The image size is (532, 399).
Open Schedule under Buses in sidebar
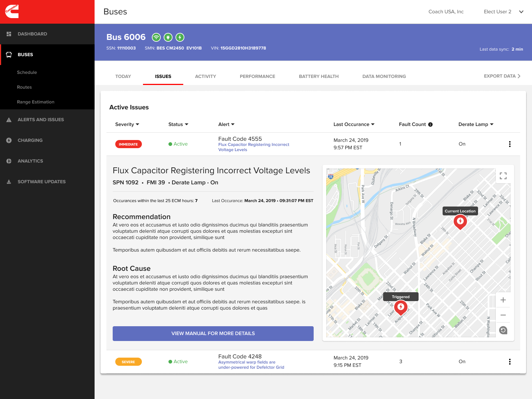click(x=27, y=72)
